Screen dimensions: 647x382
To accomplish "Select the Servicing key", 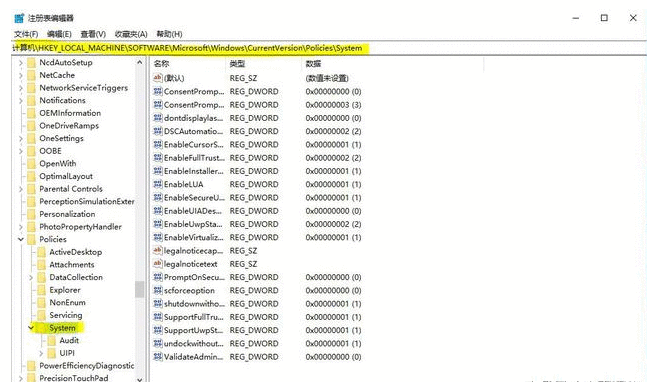I will coord(66,315).
